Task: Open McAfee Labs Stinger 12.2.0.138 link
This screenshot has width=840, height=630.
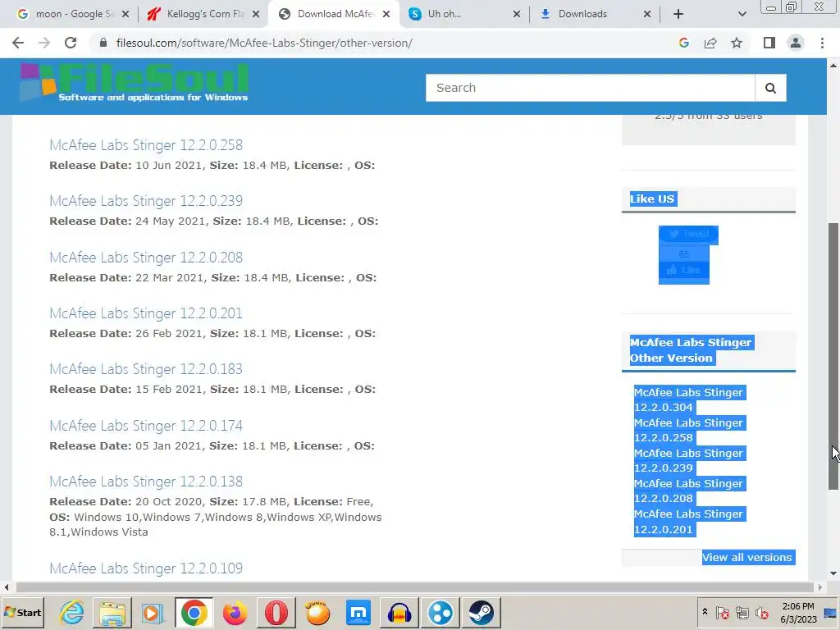Action: (x=146, y=482)
